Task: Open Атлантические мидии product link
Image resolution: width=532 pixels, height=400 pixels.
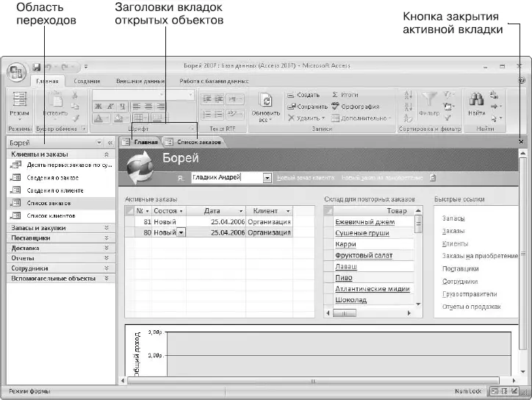Action: [x=373, y=289]
